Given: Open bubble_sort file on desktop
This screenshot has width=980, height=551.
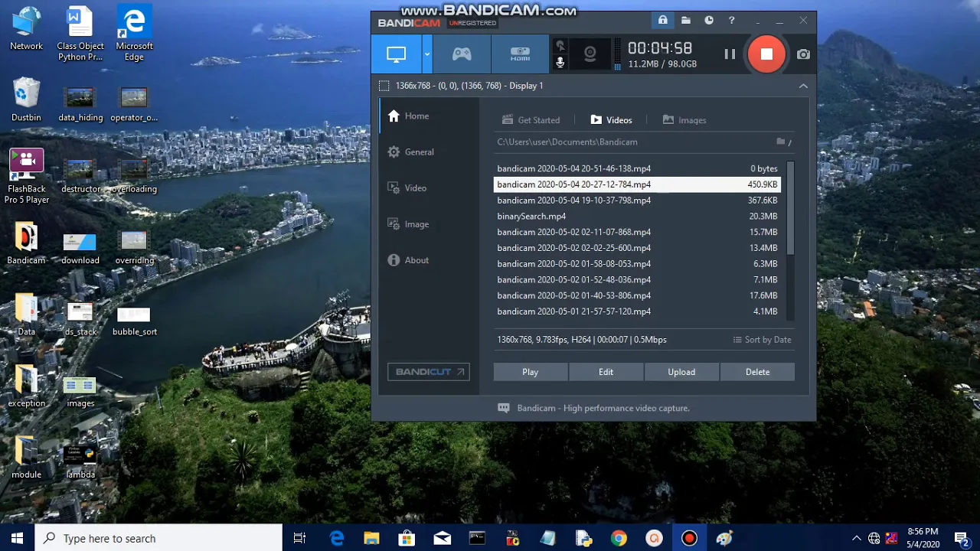Looking at the screenshot, I should point(134,320).
